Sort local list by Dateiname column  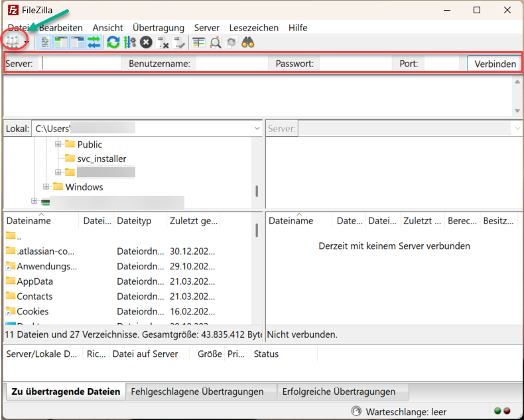[x=41, y=221]
